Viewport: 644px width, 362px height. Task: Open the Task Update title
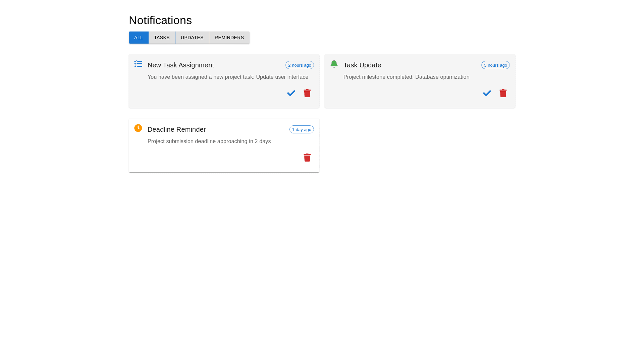point(362,65)
